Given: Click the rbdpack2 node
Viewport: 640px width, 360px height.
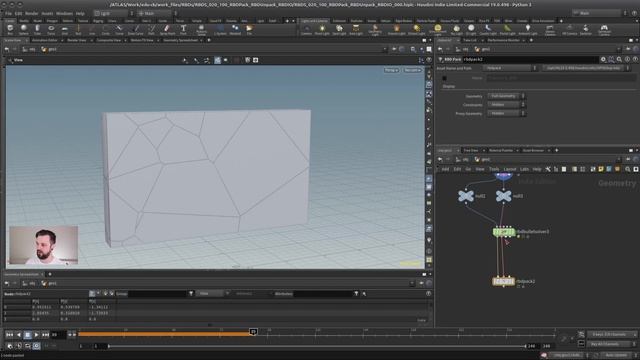Looking at the screenshot, I should tap(504, 281).
